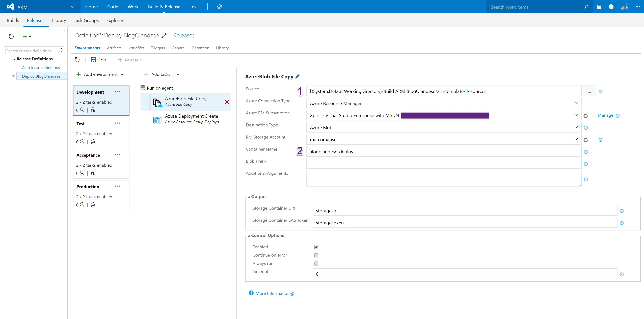Open the settings gear in top bar
Screen dimensions: 644x319
tap(220, 7)
